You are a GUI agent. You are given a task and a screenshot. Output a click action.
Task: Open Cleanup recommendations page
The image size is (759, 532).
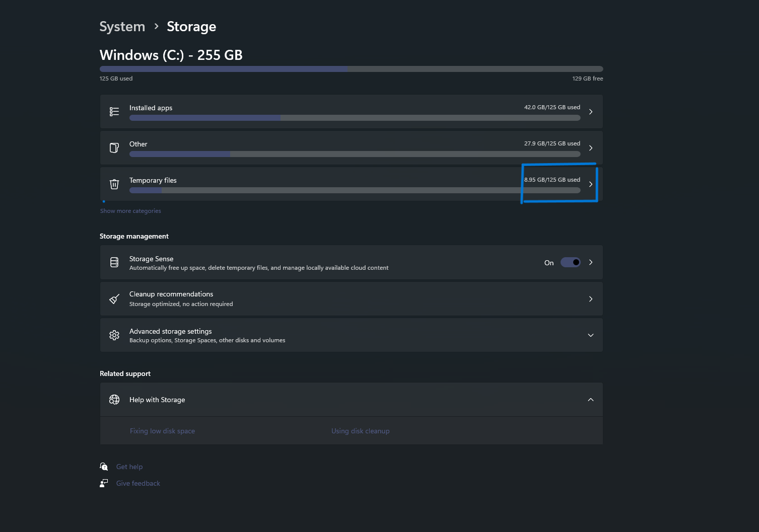click(352, 299)
